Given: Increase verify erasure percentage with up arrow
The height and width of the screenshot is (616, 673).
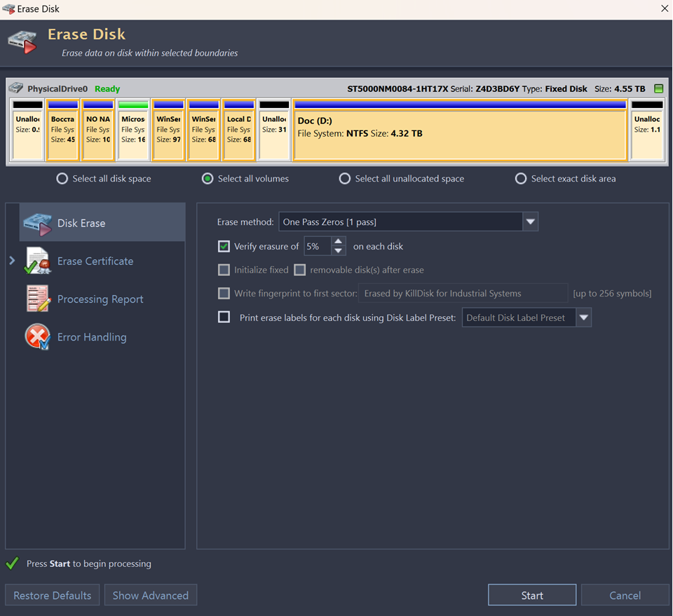Looking at the screenshot, I should [339, 242].
